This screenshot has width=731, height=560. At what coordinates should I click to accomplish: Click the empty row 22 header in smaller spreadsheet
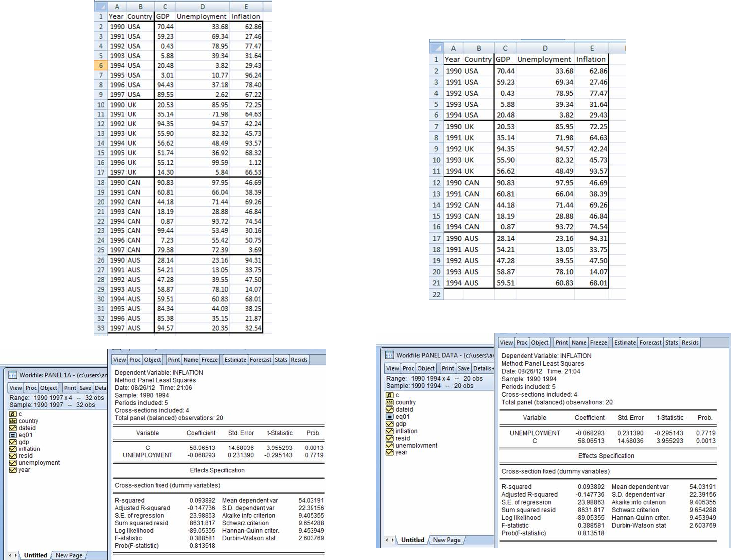click(x=436, y=294)
